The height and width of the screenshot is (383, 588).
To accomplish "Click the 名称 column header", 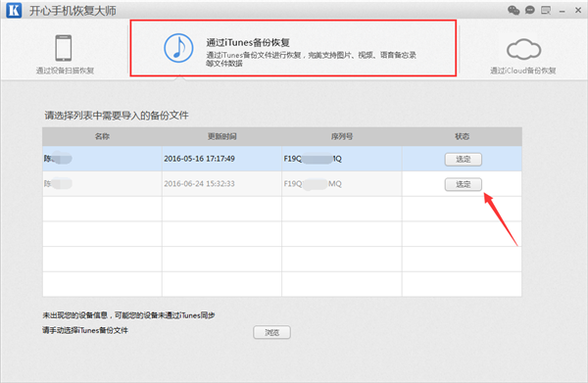I will coord(102,136).
